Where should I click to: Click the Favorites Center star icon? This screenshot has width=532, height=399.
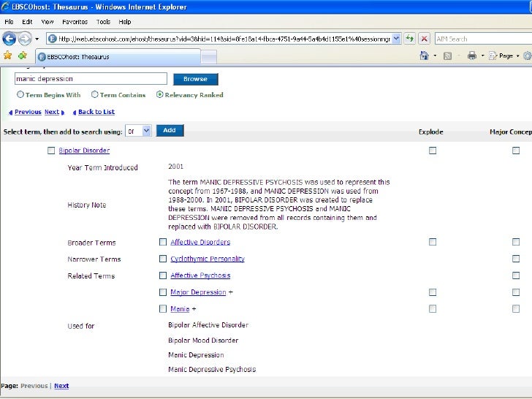tap(7, 56)
